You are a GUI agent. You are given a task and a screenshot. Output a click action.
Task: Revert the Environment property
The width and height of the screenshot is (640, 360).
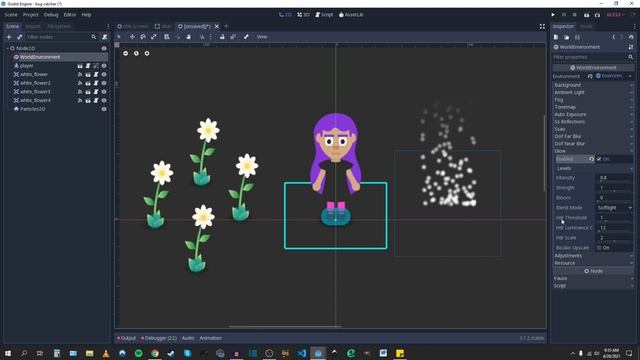click(590, 76)
